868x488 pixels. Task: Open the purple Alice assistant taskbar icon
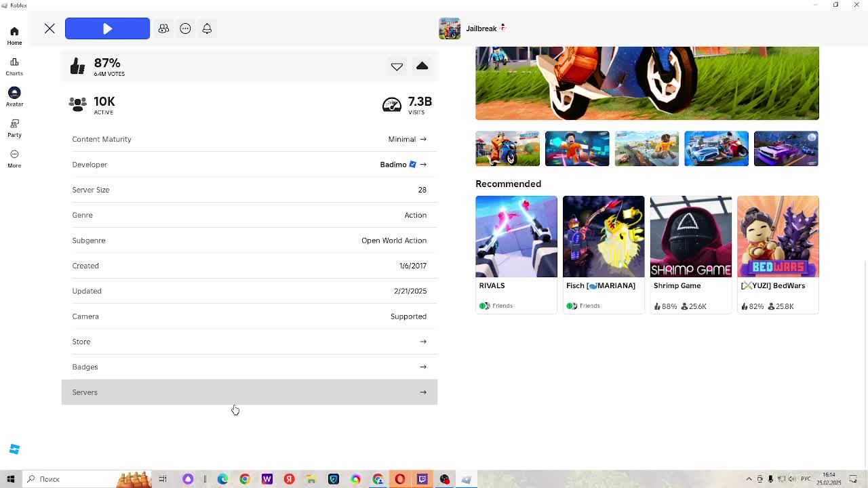(188, 479)
